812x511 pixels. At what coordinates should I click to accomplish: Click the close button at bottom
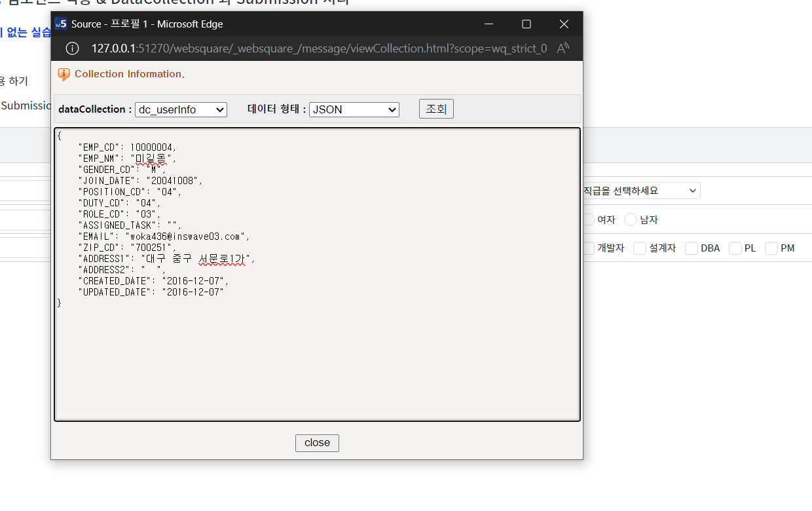tap(317, 443)
